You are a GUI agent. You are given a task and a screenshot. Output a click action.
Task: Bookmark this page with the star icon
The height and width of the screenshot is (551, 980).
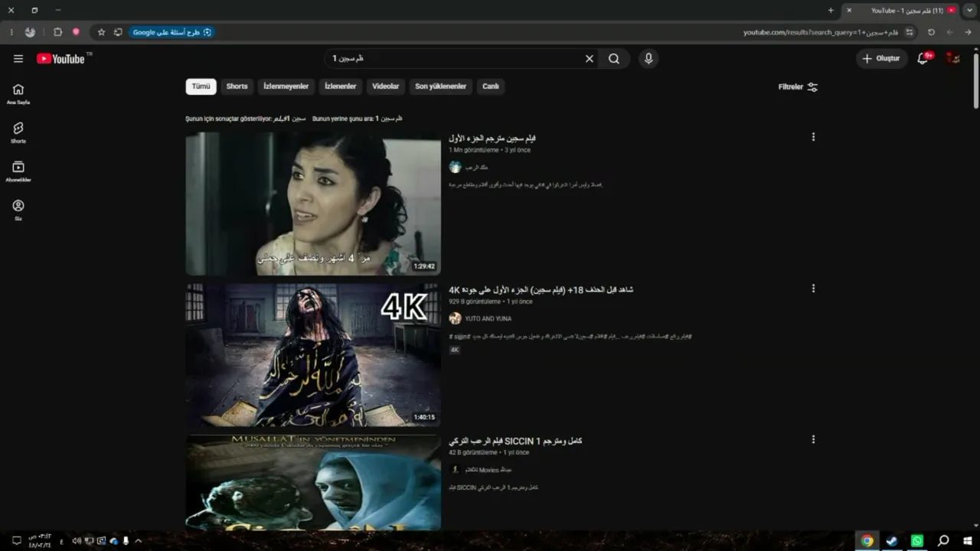tap(101, 32)
